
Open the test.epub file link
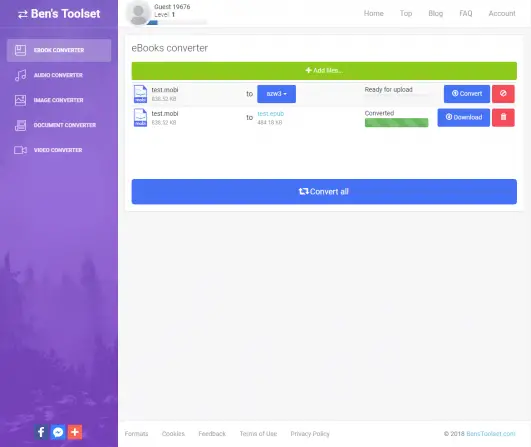pos(271,114)
